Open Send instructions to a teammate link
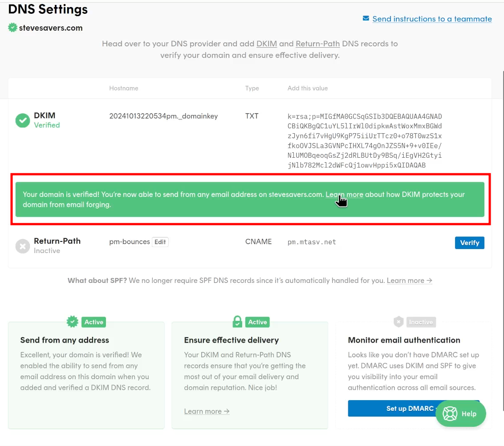This screenshot has width=504, height=446. tap(432, 19)
